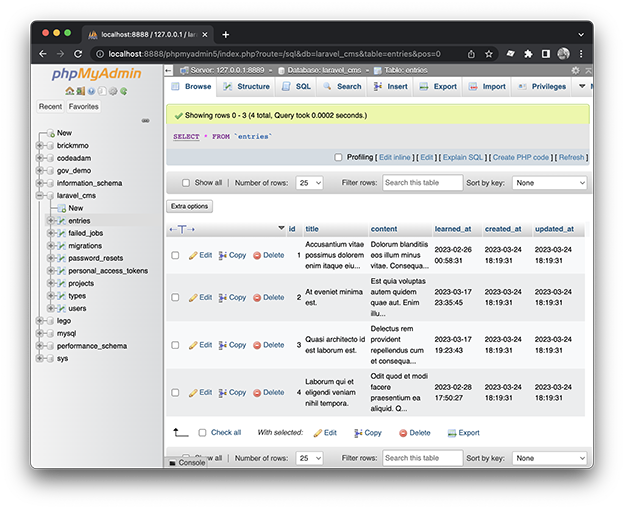Click the Copy icon for row 2

222,298
